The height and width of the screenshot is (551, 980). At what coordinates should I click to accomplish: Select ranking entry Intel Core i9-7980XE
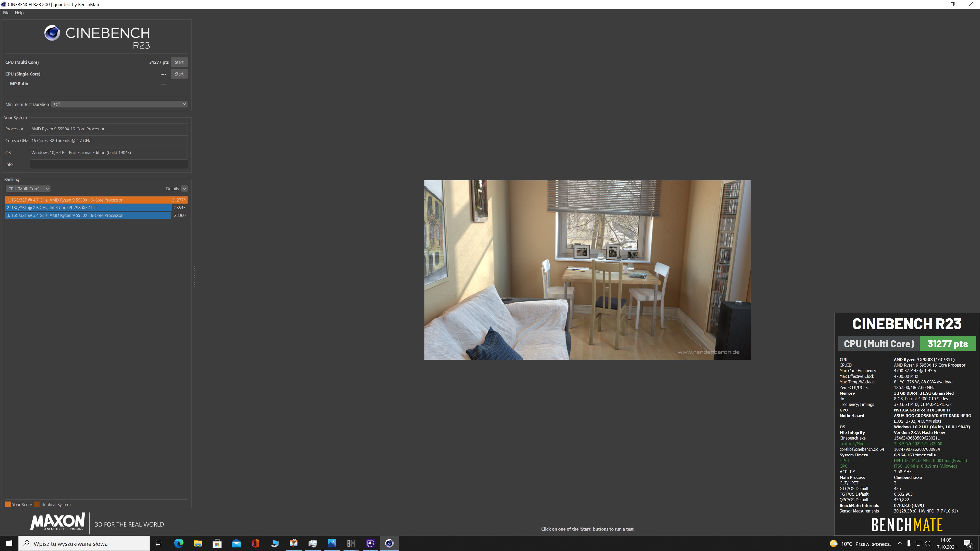(x=96, y=208)
